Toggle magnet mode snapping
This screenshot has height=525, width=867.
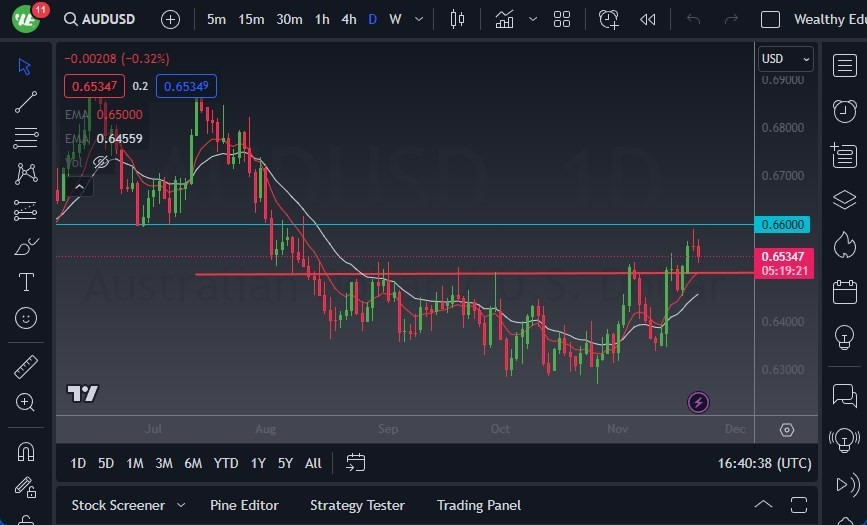[25, 452]
